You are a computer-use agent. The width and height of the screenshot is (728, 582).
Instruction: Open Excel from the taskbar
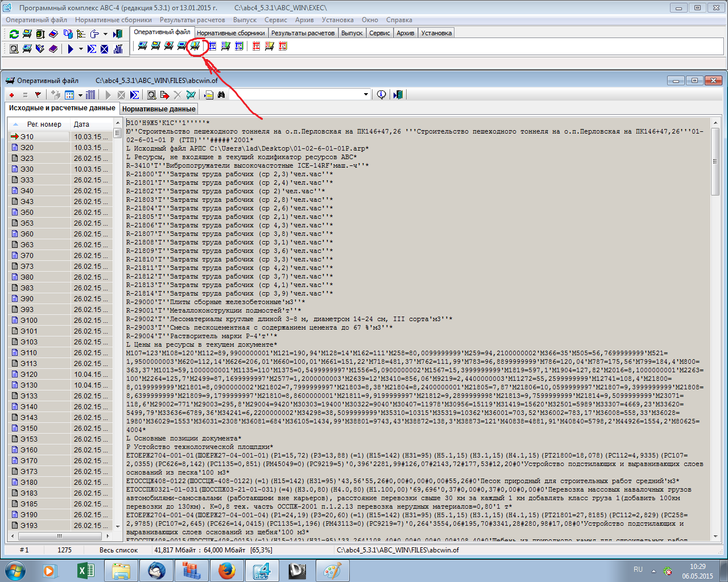point(85,570)
